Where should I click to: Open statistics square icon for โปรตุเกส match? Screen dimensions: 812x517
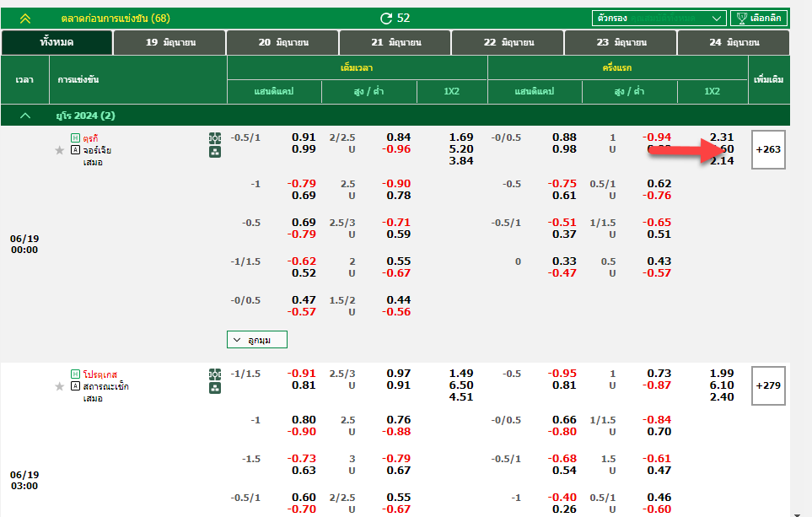click(x=215, y=388)
